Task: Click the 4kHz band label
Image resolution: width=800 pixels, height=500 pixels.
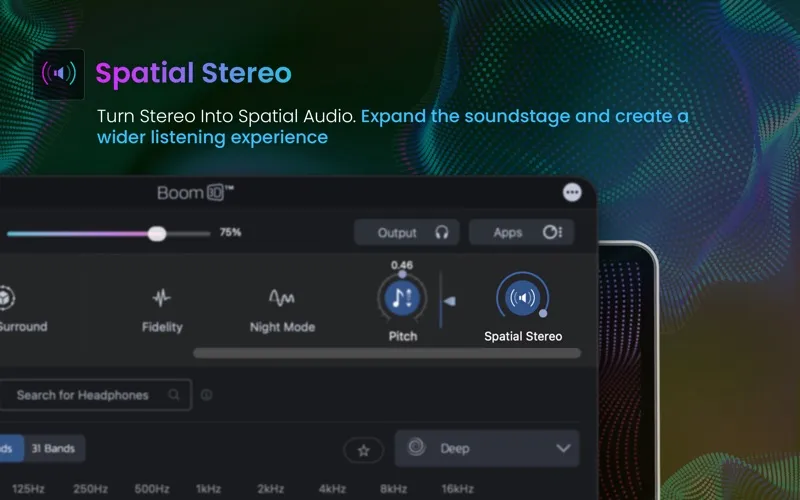Action: [332, 489]
